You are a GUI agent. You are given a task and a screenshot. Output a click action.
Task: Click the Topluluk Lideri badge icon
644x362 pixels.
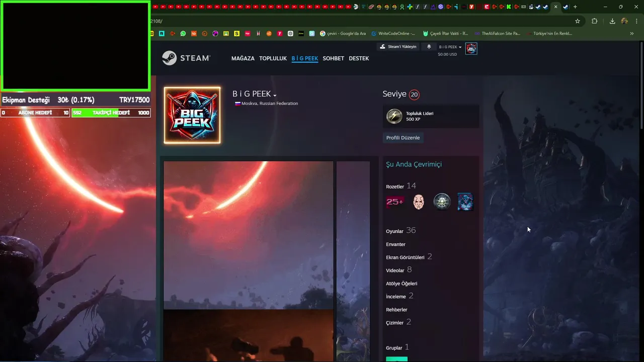(394, 116)
